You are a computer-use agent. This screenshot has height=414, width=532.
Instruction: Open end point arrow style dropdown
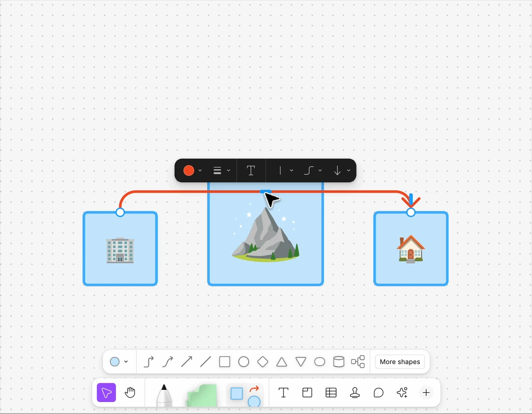341,171
